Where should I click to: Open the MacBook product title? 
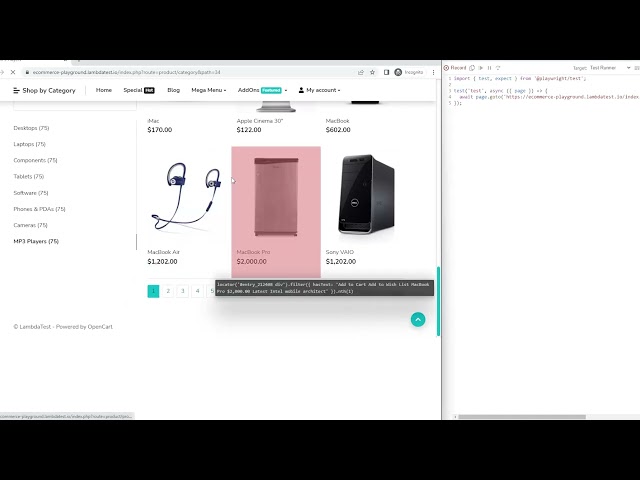pyautogui.click(x=338, y=121)
